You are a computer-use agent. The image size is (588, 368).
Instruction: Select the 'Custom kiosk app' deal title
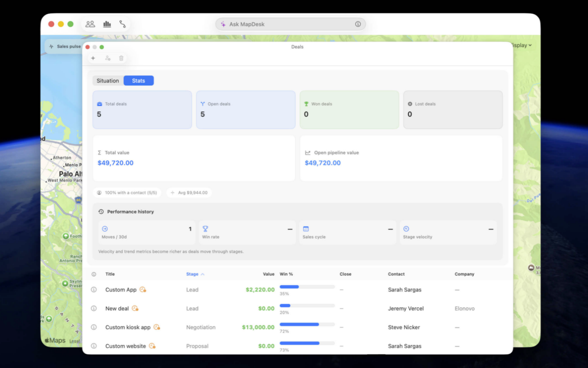coord(128,327)
